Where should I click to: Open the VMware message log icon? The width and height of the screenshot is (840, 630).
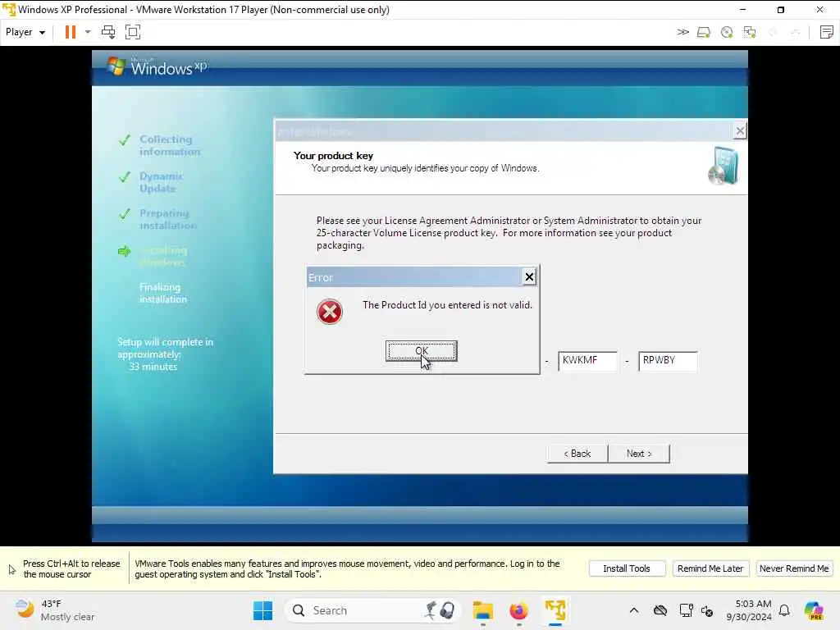(x=826, y=32)
